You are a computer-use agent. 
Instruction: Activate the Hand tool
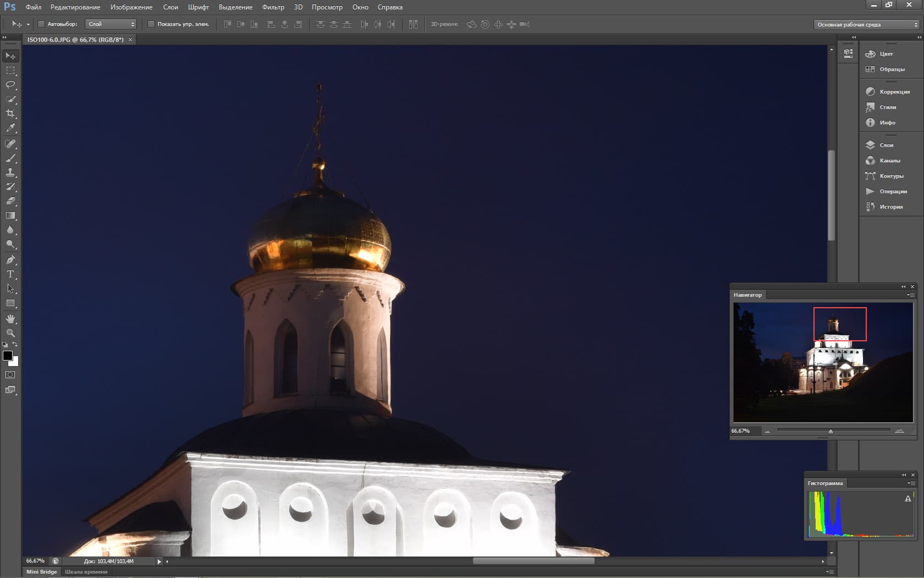point(10,319)
